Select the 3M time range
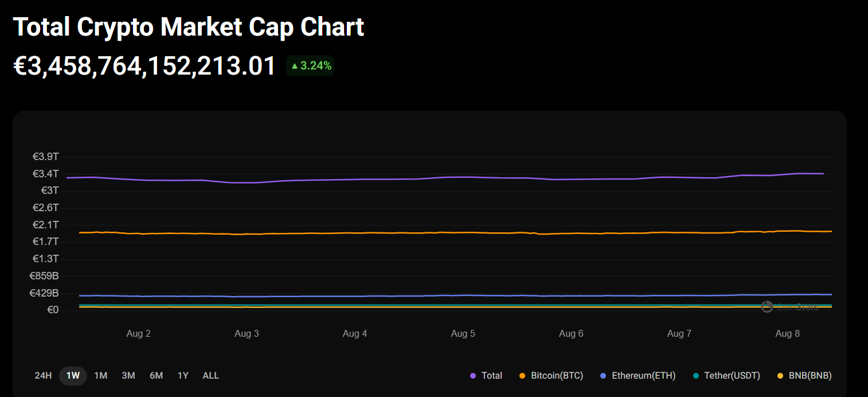This screenshot has height=397, width=868. (x=128, y=375)
